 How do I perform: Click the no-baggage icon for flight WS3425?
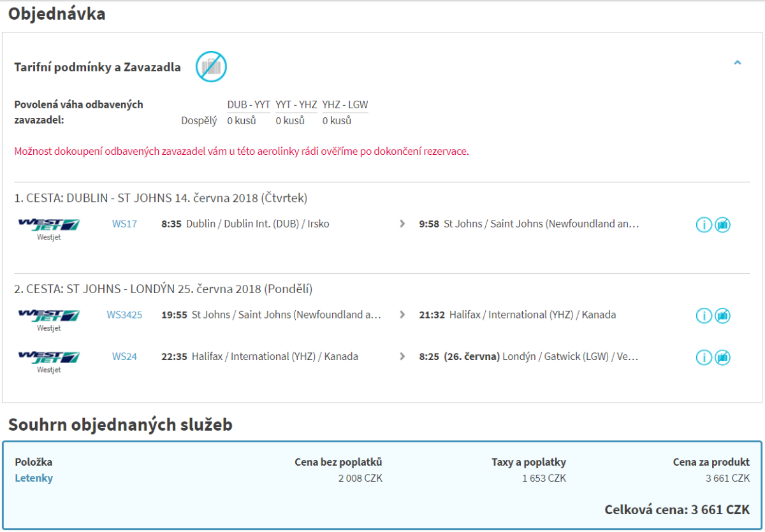coord(722,316)
